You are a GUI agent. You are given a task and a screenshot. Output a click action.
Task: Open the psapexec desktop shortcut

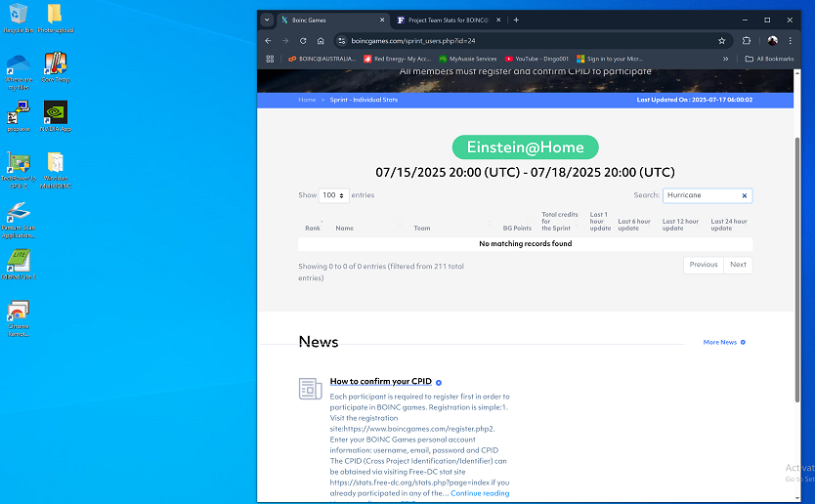[x=19, y=116]
